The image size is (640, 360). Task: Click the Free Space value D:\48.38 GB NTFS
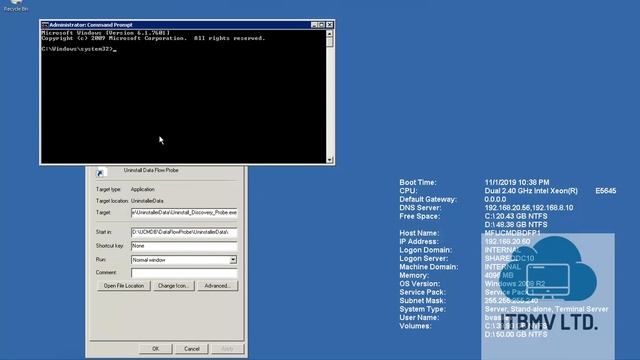coord(516,225)
